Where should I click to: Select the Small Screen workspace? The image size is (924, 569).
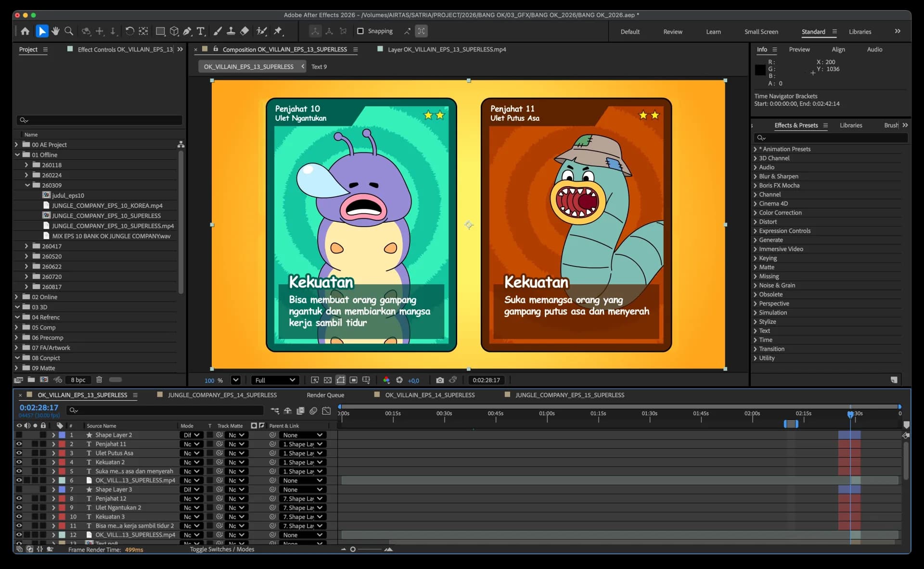[x=761, y=32]
